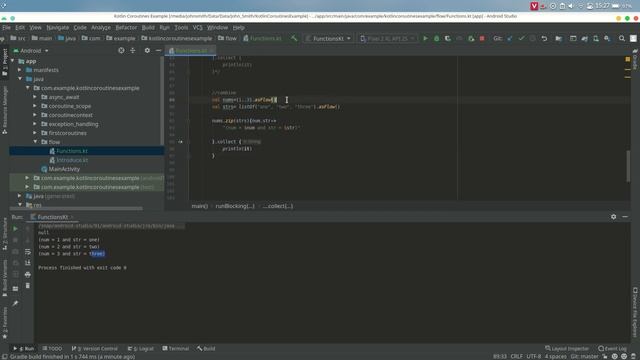This screenshot has width=640, height=360.
Task: Collapse the flow package
Action: coord(36,142)
